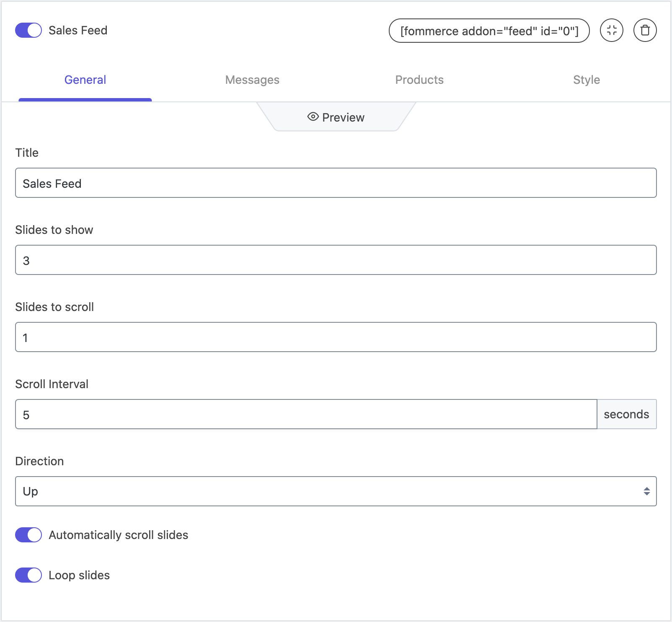The height and width of the screenshot is (622, 672).
Task: Open the Products tab
Action: point(419,80)
